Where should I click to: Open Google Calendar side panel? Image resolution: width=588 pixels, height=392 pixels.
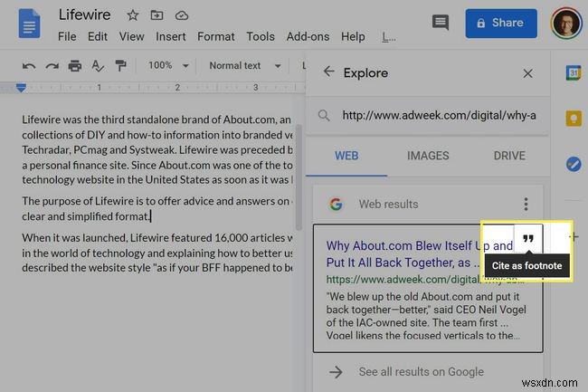pos(574,72)
